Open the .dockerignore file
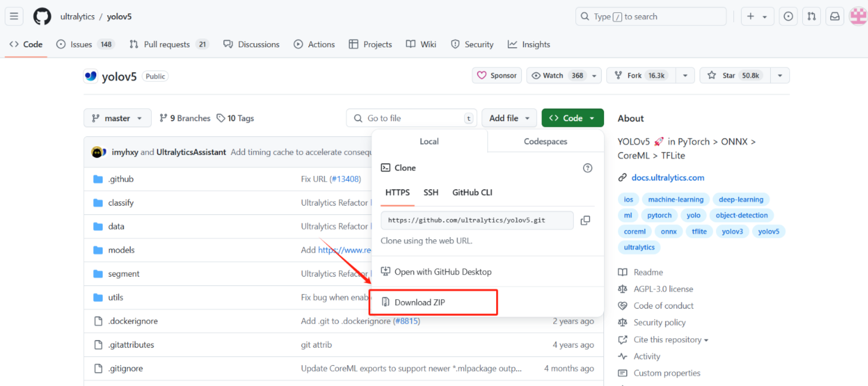868x386 pixels. pos(133,321)
